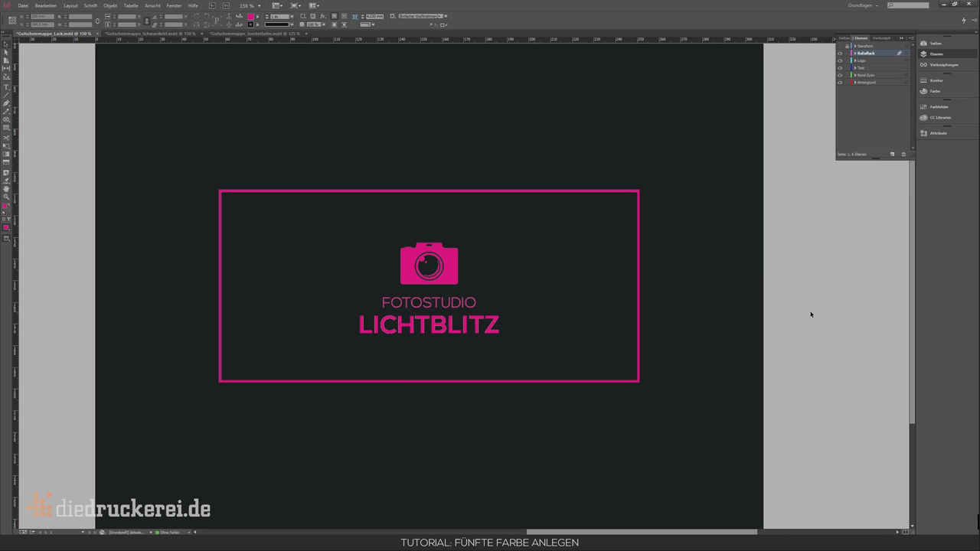Expand the Rand Cyan layer
Screen dimensions: 980x551
click(855, 75)
